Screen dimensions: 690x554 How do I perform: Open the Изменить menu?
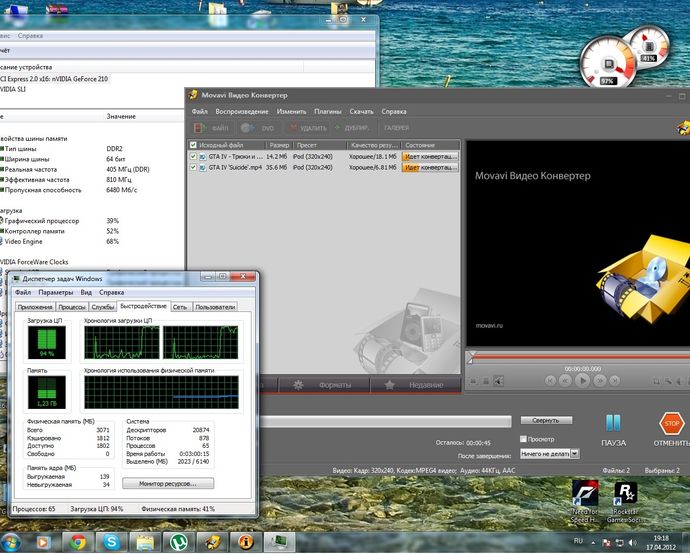pyautogui.click(x=291, y=111)
